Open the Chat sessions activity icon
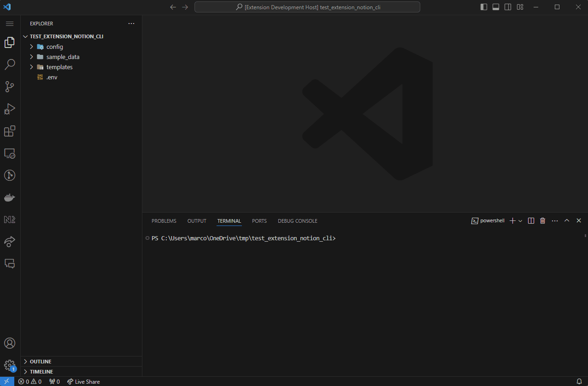The width and height of the screenshot is (588, 386). click(10, 264)
